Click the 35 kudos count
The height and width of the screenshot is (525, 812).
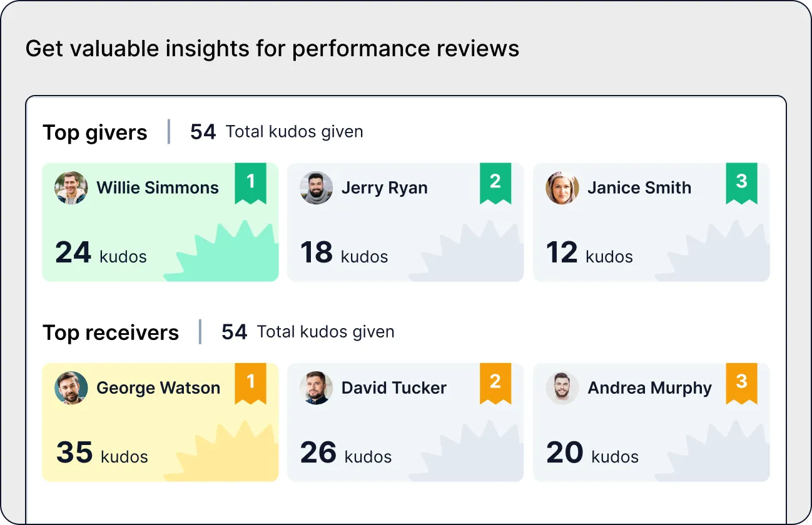[x=102, y=453]
